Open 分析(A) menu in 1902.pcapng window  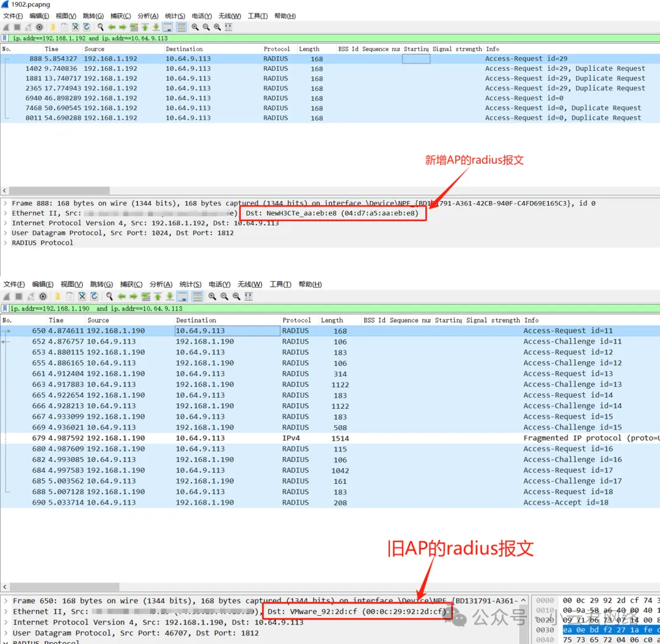pos(147,16)
